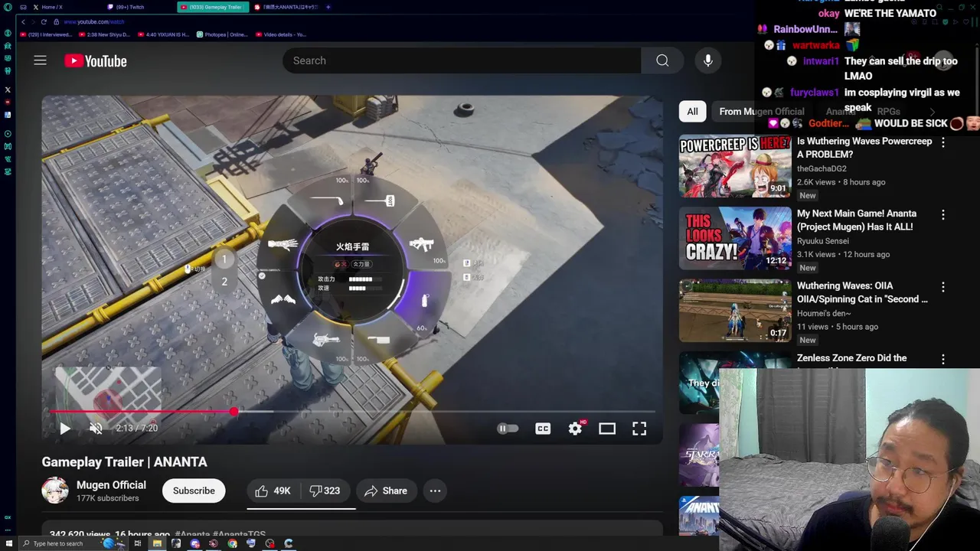Open the Mugen Official channel name link
The width and height of the screenshot is (980, 551).
pyautogui.click(x=111, y=484)
